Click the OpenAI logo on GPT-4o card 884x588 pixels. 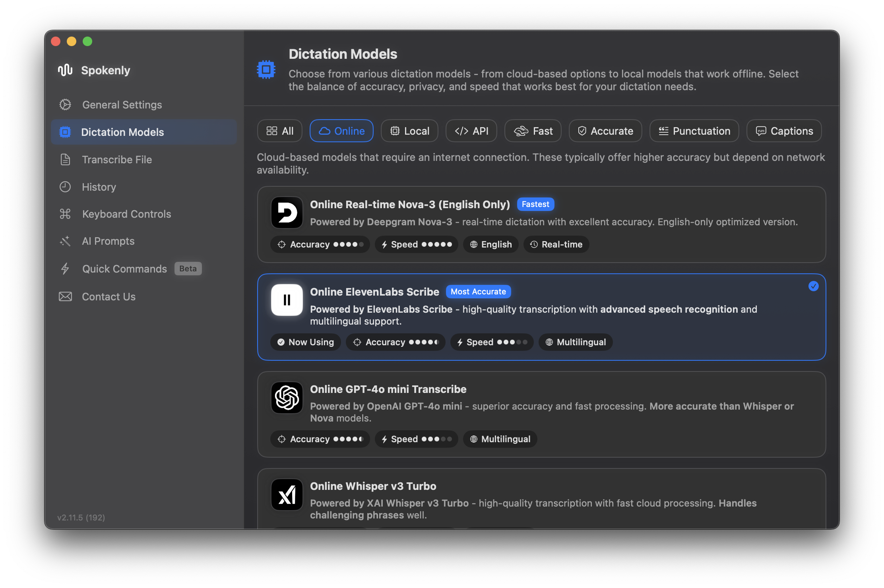(287, 397)
